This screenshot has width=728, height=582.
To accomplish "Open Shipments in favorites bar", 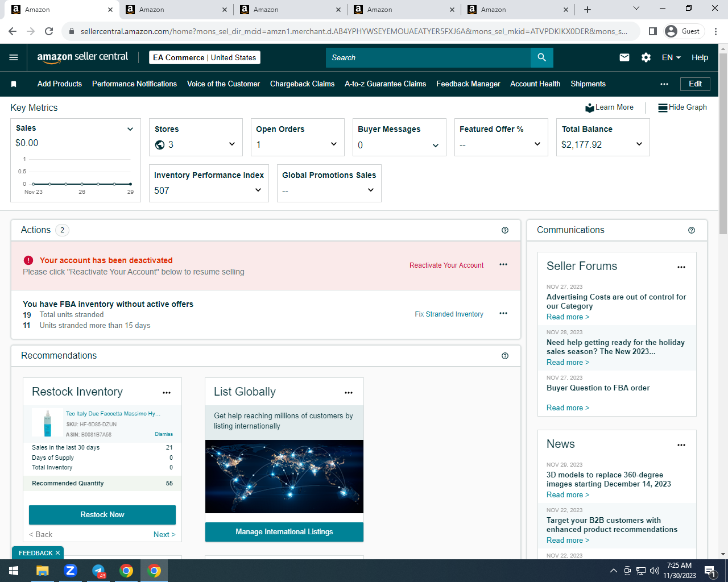I will pyautogui.click(x=588, y=84).
